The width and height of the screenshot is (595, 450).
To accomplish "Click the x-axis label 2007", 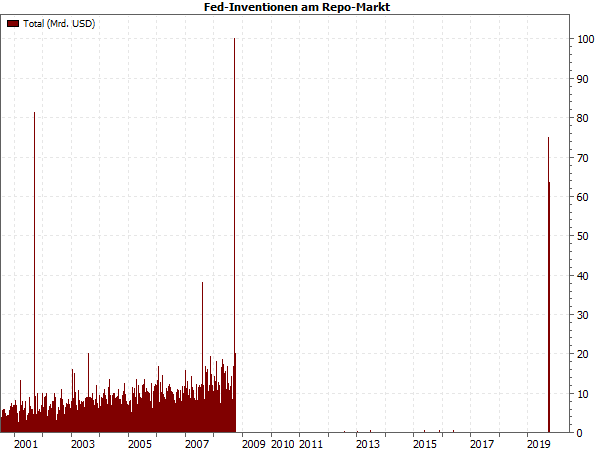I will [x=197, y=444].
